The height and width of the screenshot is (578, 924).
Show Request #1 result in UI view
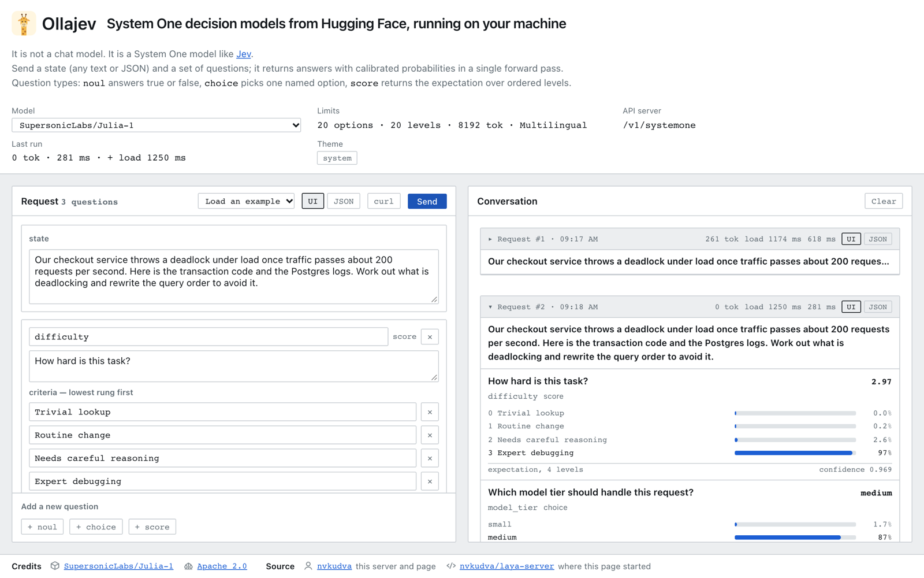851,239
